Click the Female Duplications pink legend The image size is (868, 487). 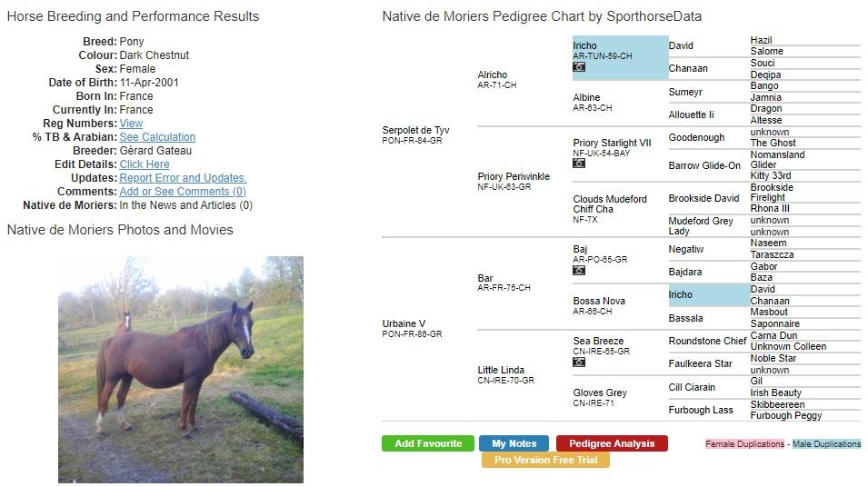[x=743, y=444]
